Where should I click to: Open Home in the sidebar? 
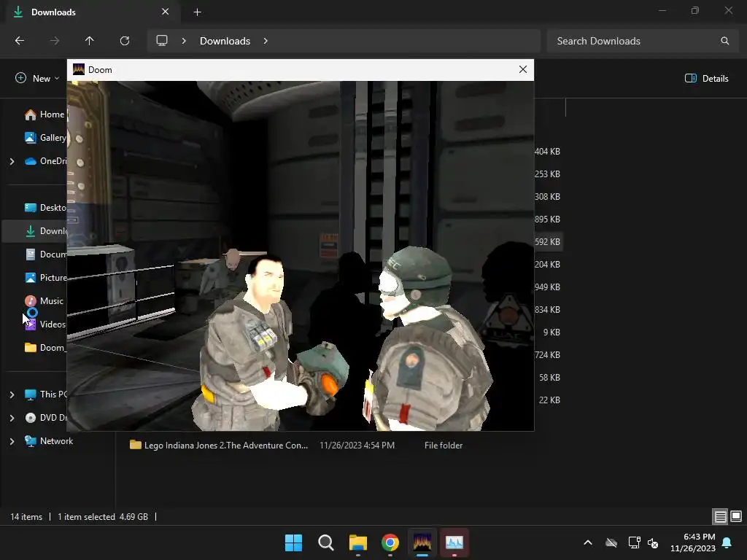[44, 114]
